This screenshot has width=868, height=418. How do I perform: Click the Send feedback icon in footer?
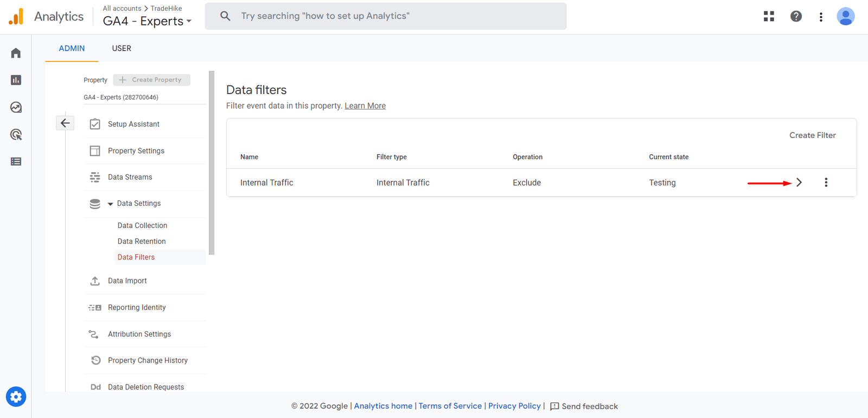point(554,406)
